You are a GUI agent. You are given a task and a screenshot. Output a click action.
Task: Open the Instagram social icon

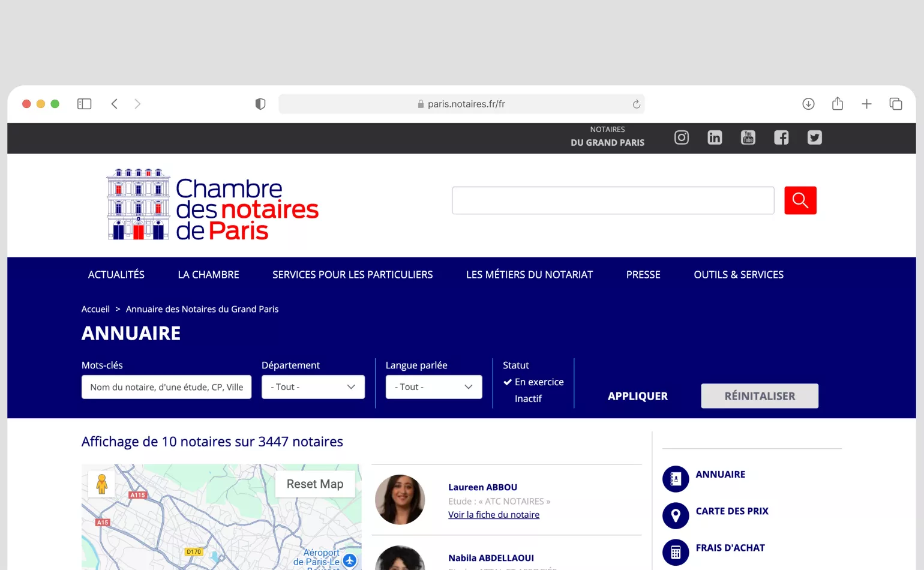click(x=681, y=137)
